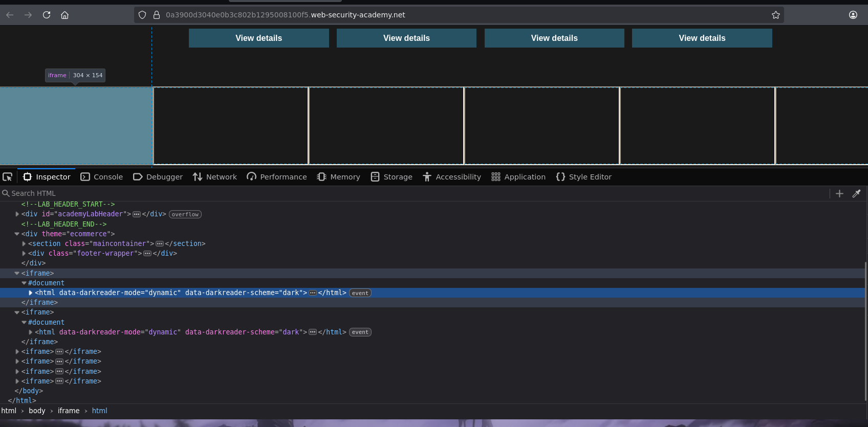
Task: Open the Firefox account menu
Action: (x=853, y=15)
